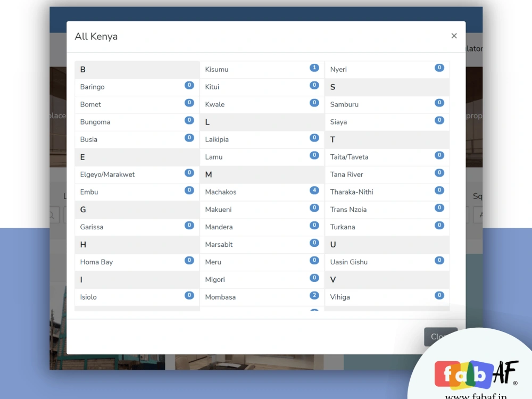
Task: Choose Vihiga county
Action: (x=387, y=297)
